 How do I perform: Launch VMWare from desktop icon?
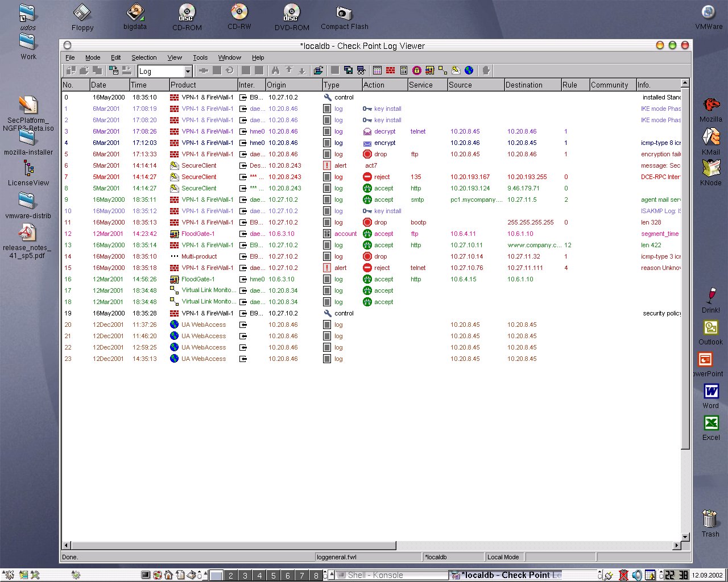[x=709, y=17]
